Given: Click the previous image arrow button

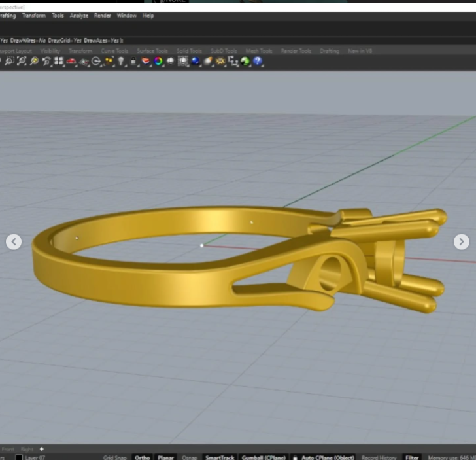Looking at the screenshot, I should [x=14, y=241].
